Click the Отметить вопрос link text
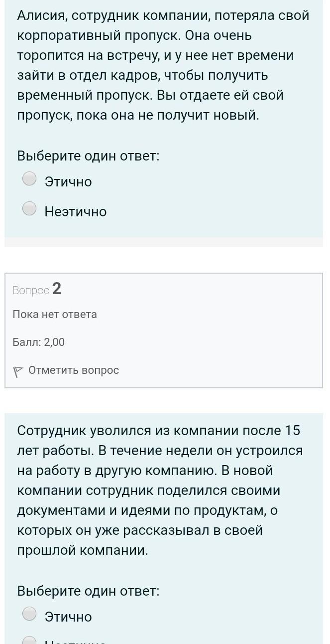The image size is (330, 644). coord(74,370)
